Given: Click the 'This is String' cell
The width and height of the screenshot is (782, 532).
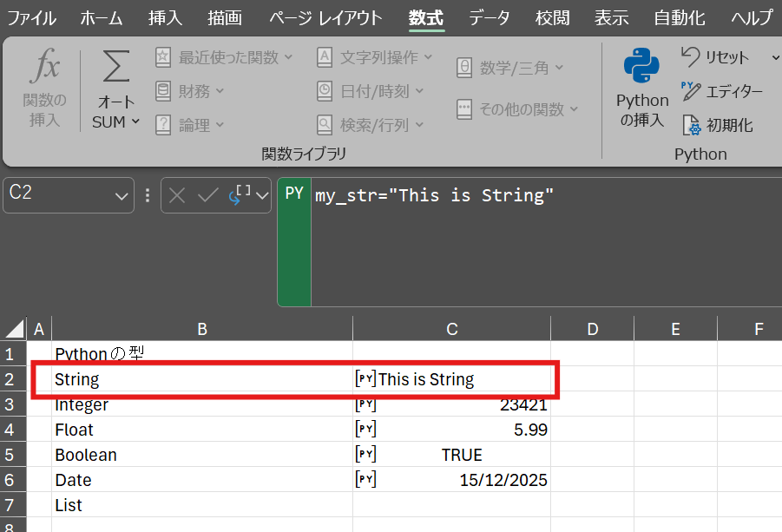Looking at the screenshot, I should click(452, 379).
